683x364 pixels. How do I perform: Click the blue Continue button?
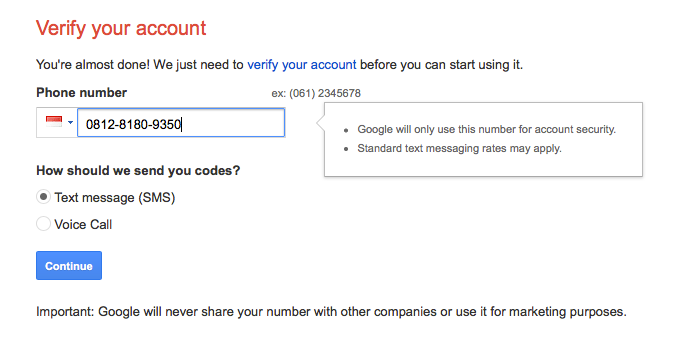click(69, 266)
